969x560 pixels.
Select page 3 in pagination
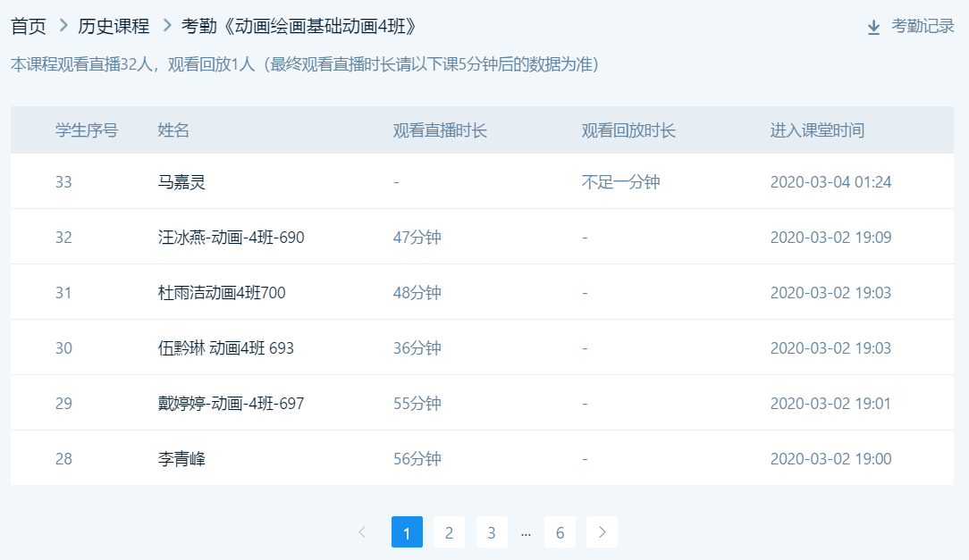[x=492, y=532]
